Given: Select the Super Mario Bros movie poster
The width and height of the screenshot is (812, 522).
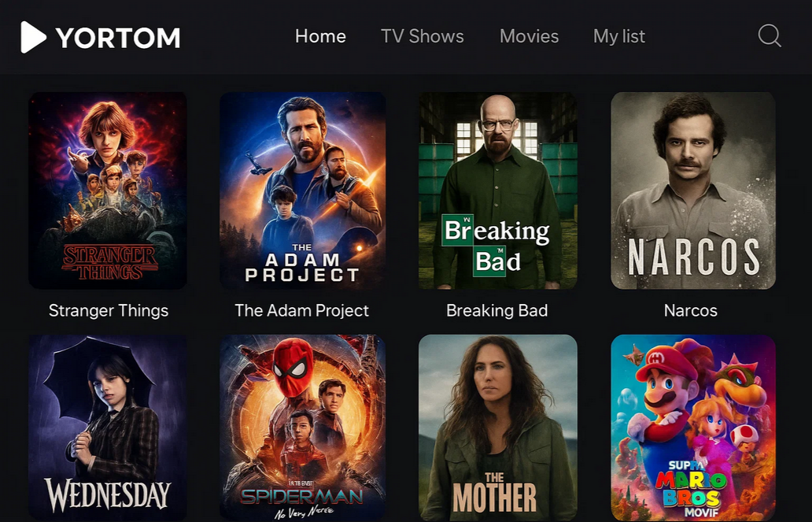Looking at the screenshot, I should [x=693, y=428].
